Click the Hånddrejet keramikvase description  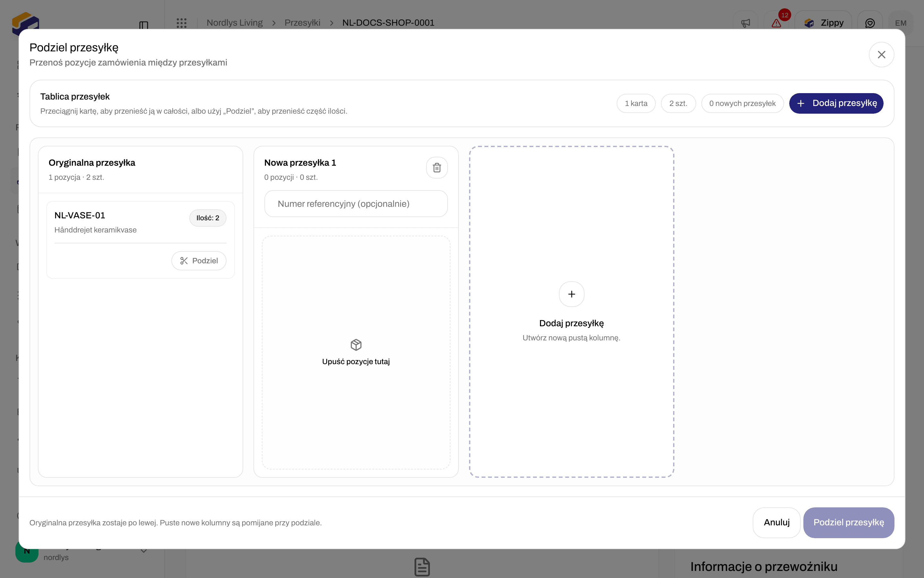pyautogui.click(x=96, y=230)
